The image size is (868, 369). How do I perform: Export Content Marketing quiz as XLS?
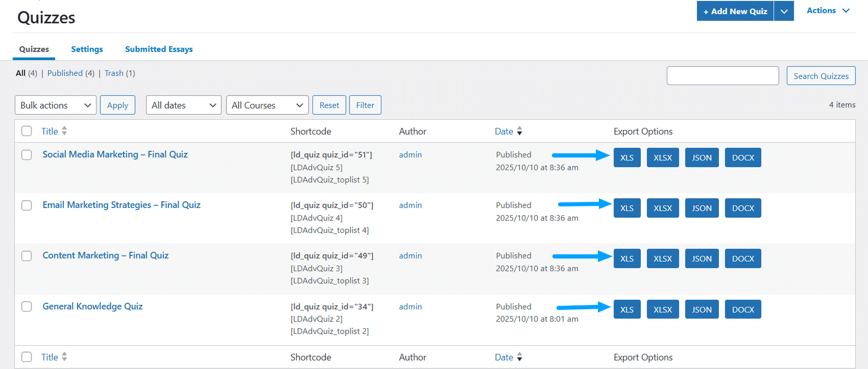[627, 258]
